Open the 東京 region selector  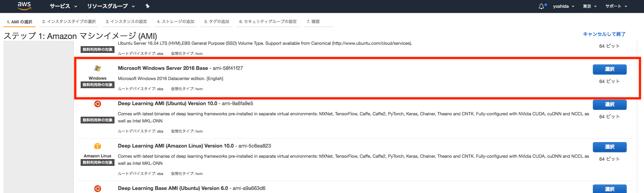(x=590, y=6)
